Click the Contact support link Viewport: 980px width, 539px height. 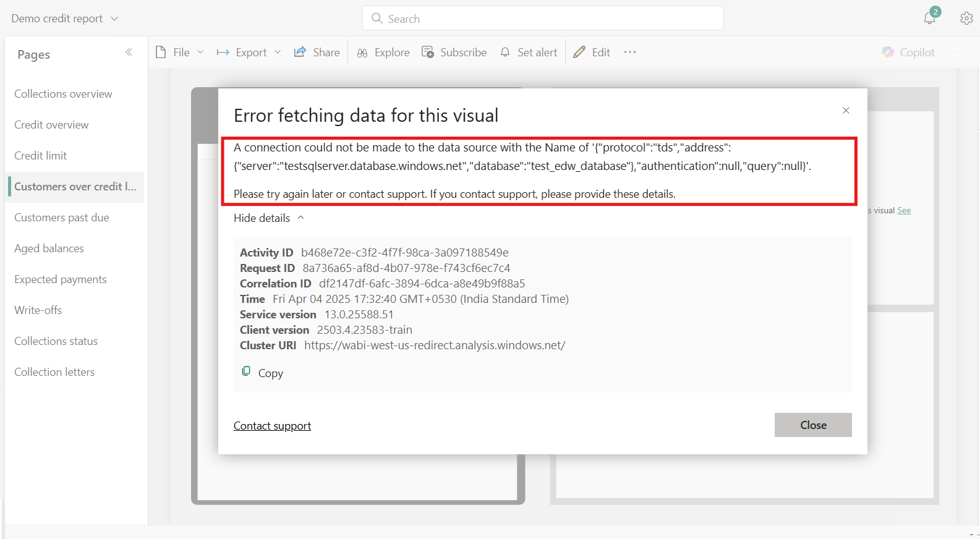click(272, 426)
